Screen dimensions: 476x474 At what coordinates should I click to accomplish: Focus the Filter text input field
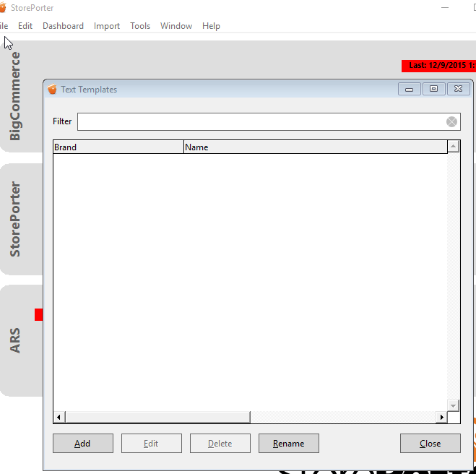click(260, 121)
